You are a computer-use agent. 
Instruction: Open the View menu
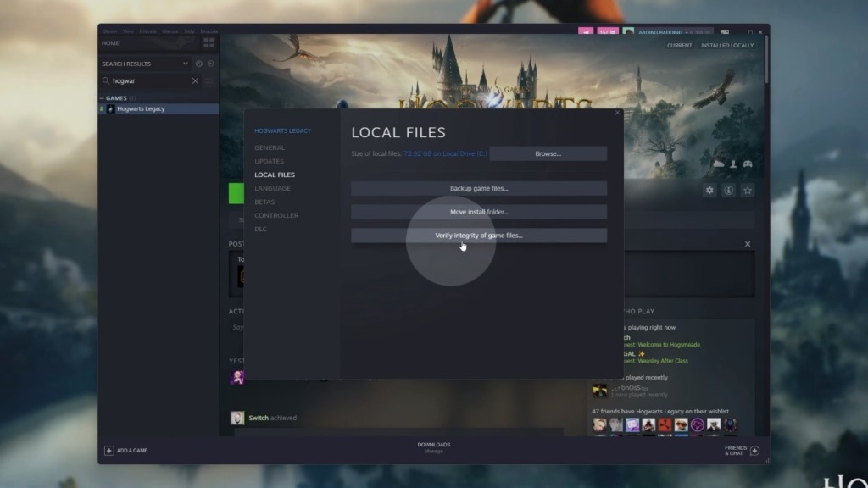(x=129, y=31)
